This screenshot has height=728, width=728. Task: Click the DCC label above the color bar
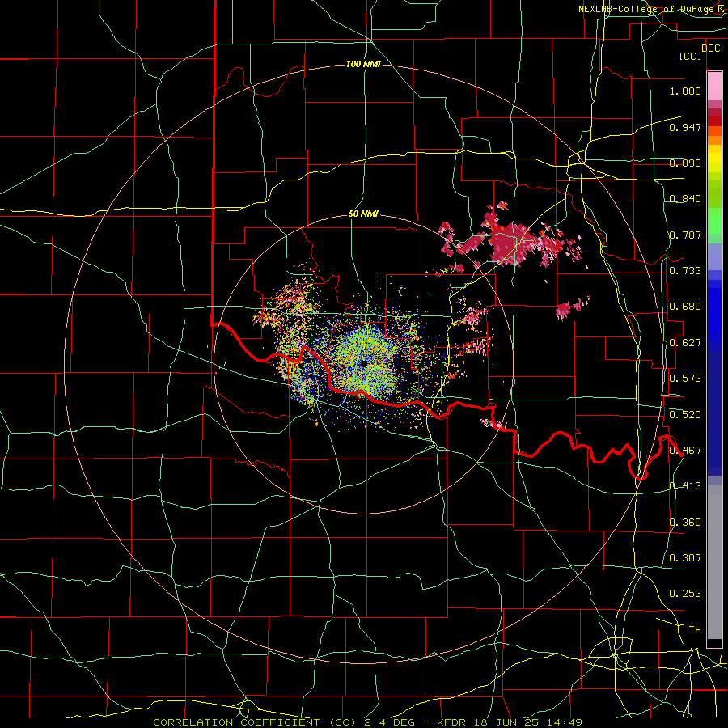[710, 49]
